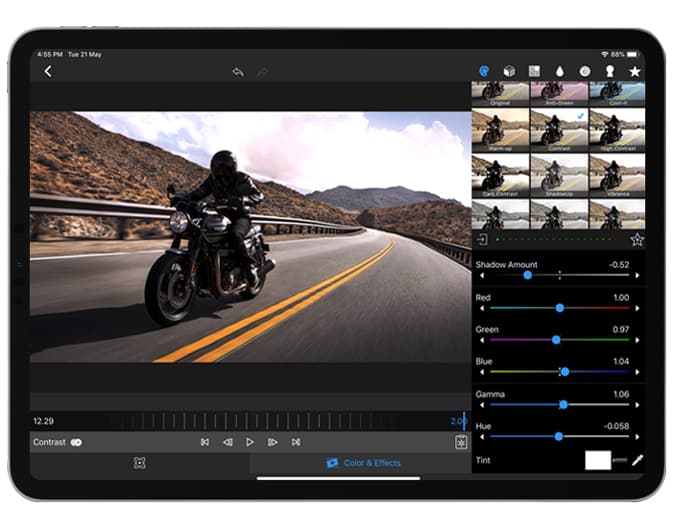Nudge Shadow Amount down with left arrow
The width and height of the screenshot is (675, 530).
point(482,276)
